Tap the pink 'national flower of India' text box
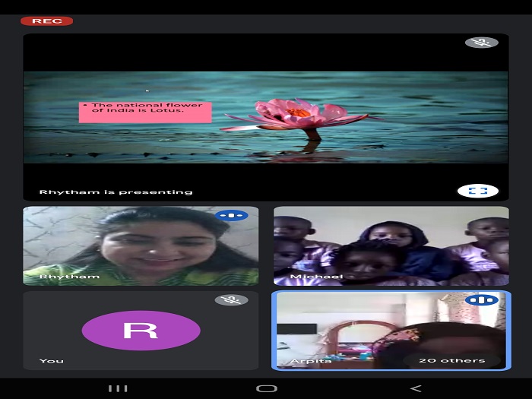 145,112
